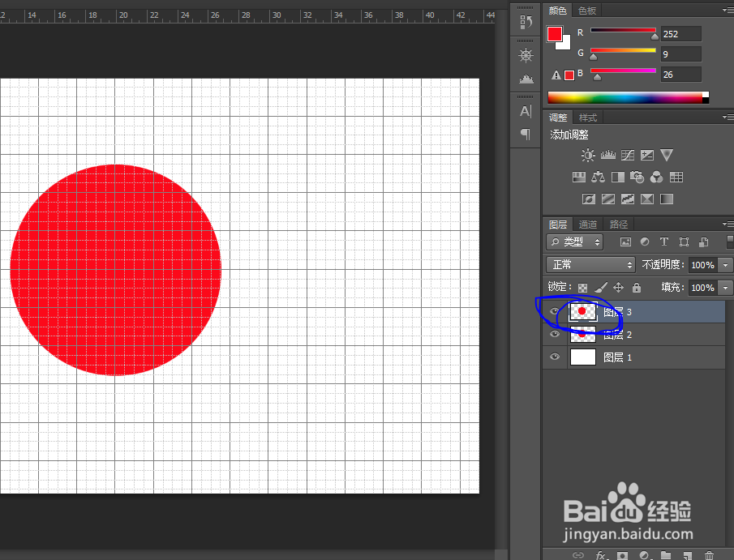Toggle lock position
The height and width of the screenshot is (560, 734).
tap(618, 287)
